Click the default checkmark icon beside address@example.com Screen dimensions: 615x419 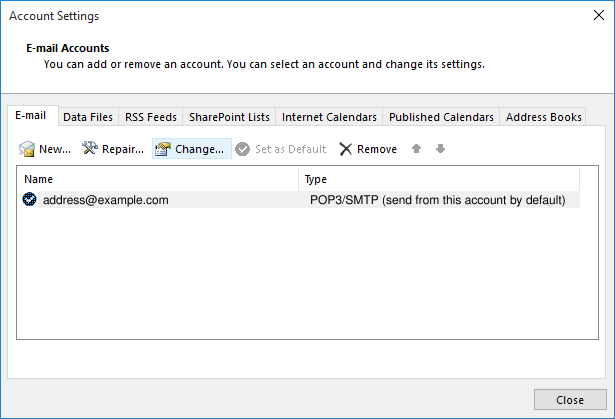[x=30, y=200]
